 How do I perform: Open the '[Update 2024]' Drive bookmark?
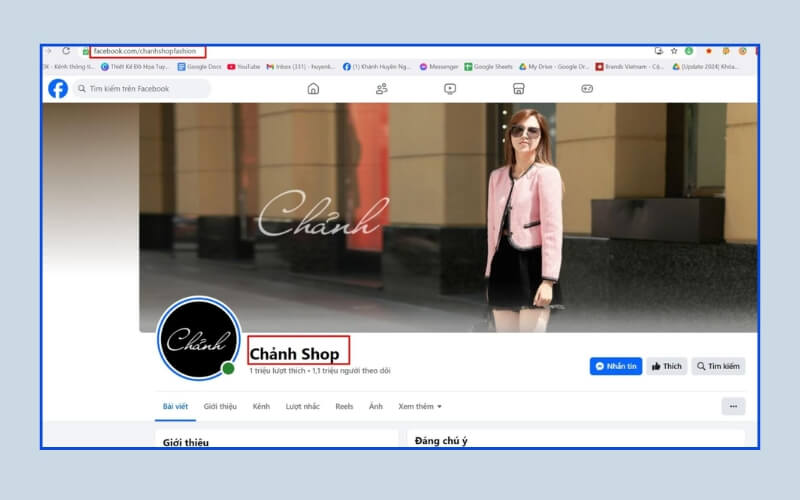tap(706, 67)
